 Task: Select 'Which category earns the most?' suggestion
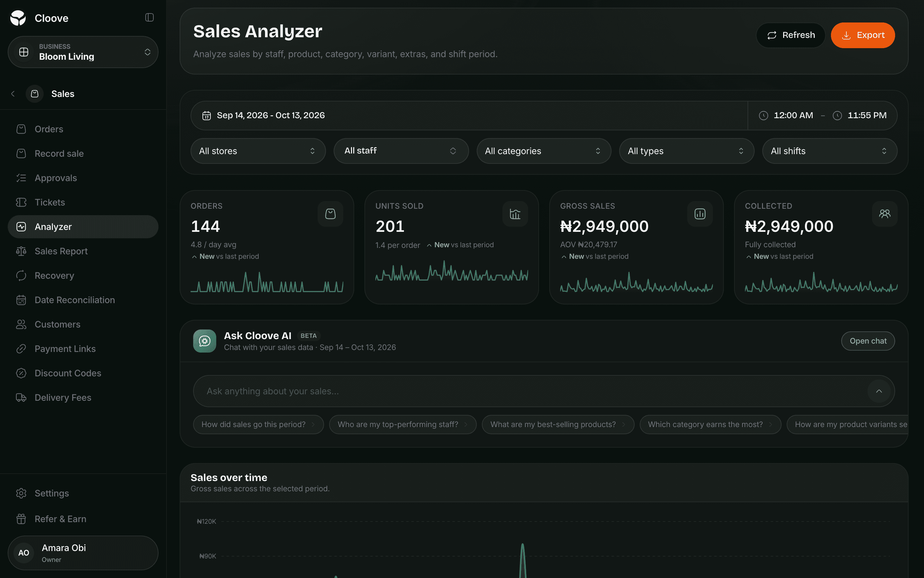pyautogui.click(x=710, y=424)
